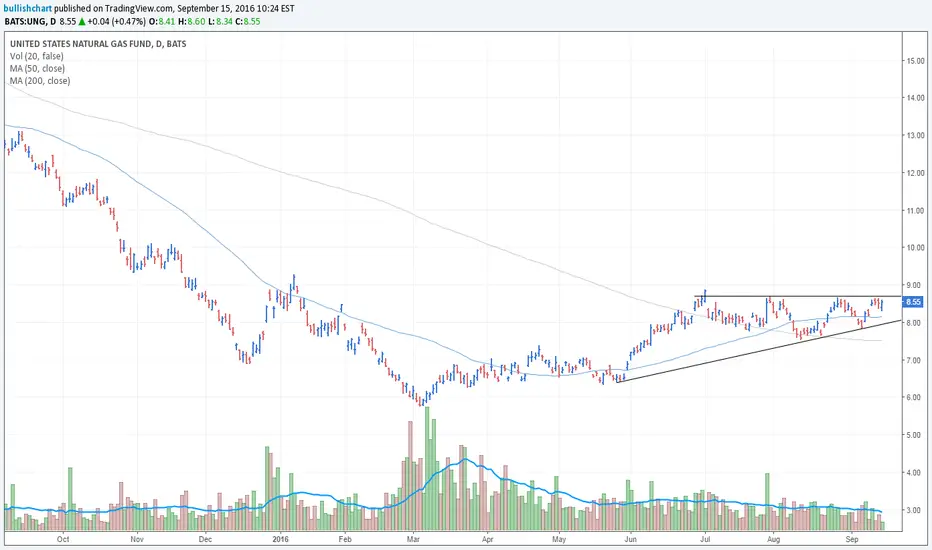The width and height of the screenshot is (932, 550).
Task: Click the 12.00 price axis label
Action: (x=915, y=173)
